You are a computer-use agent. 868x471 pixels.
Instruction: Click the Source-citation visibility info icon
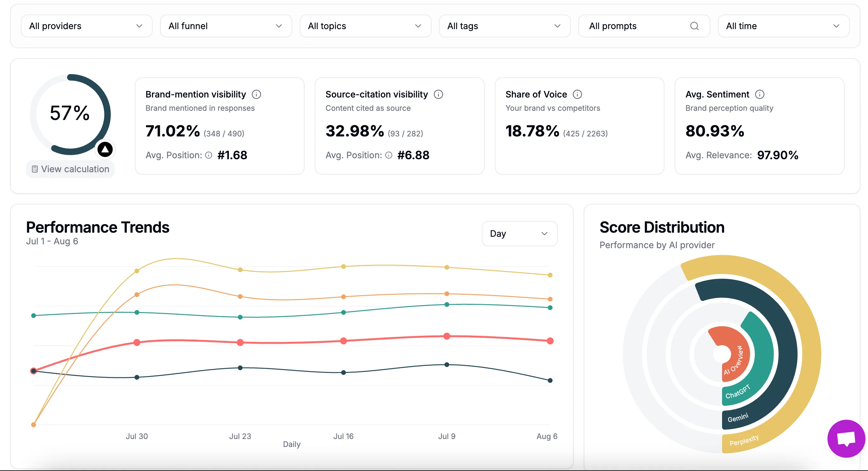[x=438, y=94]
